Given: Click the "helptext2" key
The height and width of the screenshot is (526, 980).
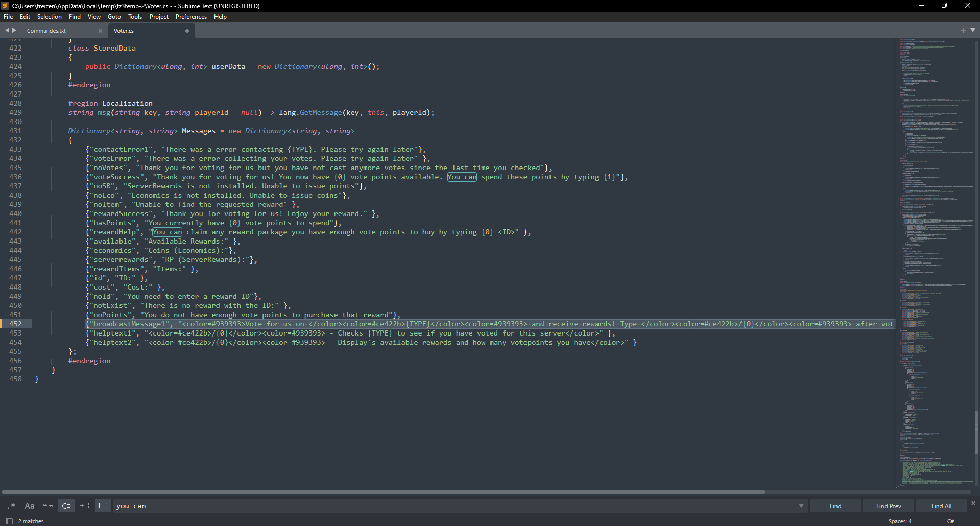Looking at the screenshot, I should point(113,342).
